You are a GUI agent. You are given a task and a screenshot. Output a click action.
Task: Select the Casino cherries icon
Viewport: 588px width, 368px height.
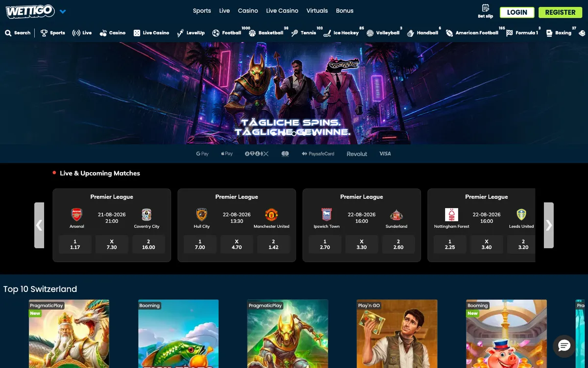click(x=103, y=33)
